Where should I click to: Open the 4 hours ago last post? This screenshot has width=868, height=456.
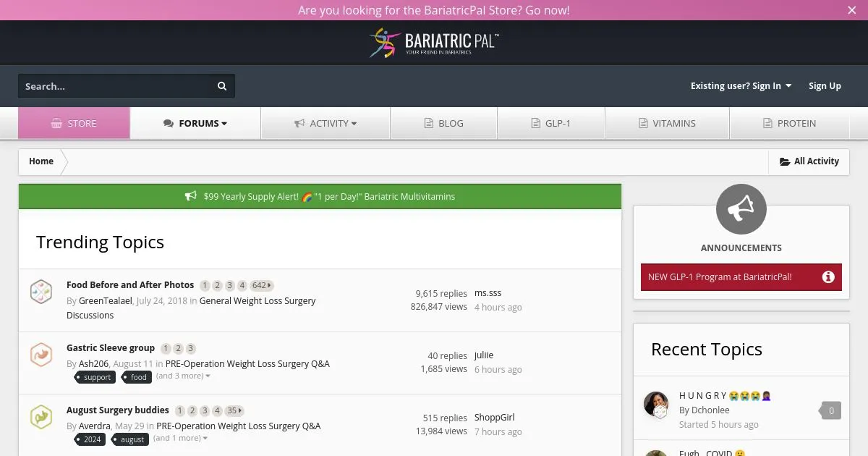point(498,308)
